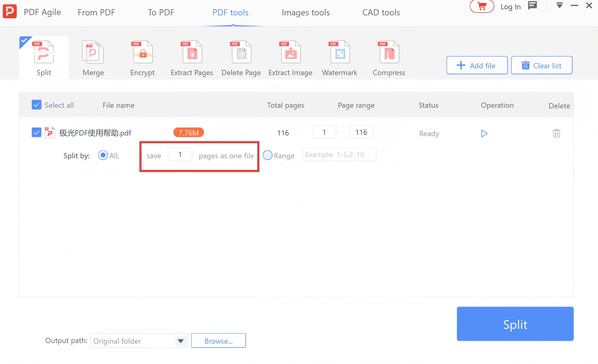598x364 pixels.
Task: Click the Add file button
Action: (x=477, y=65)
